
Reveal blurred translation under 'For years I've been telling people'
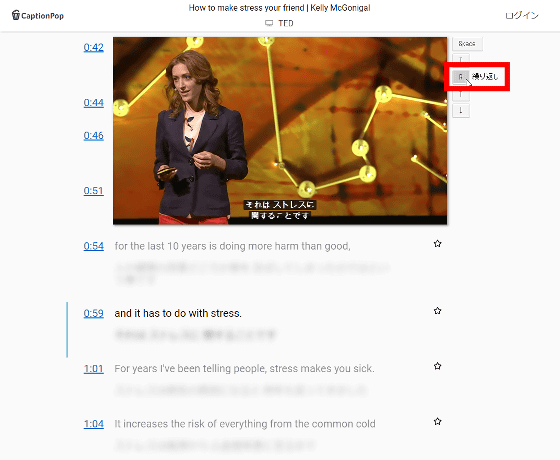click(x=241, y=390)
